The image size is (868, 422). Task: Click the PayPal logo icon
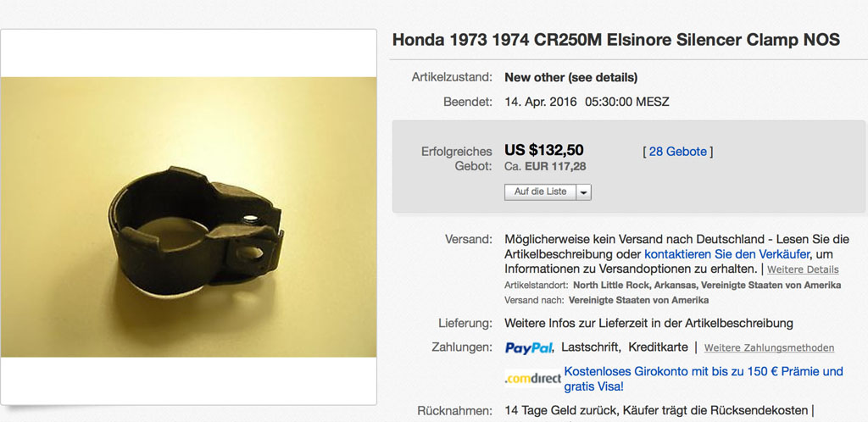point(529,347)
